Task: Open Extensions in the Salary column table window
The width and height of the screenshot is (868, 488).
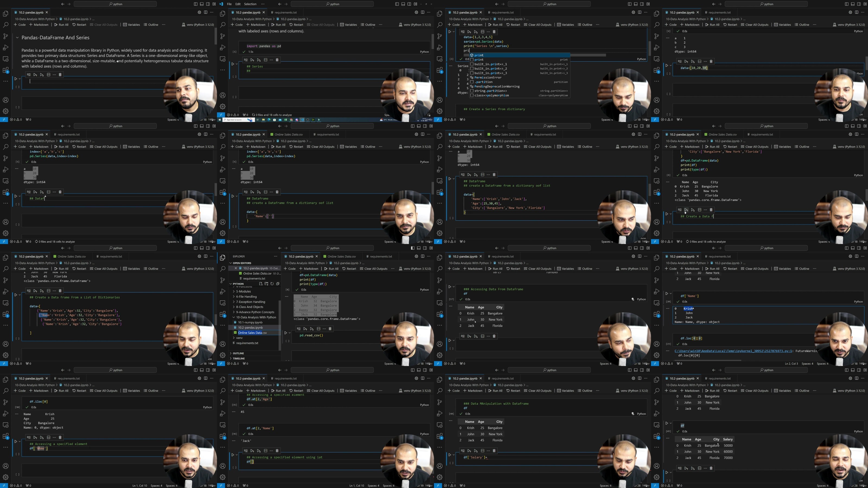Action: [656, 436]
